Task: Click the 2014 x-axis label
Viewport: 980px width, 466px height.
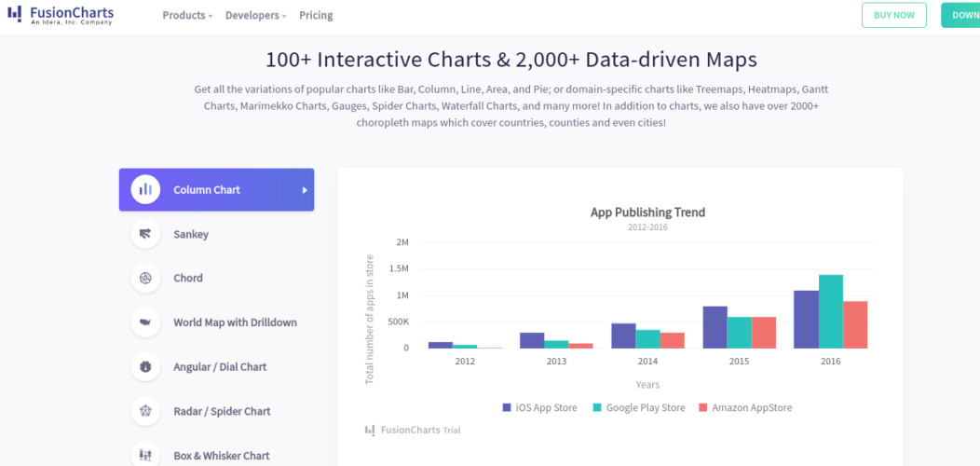Action: tap(647, 362)
